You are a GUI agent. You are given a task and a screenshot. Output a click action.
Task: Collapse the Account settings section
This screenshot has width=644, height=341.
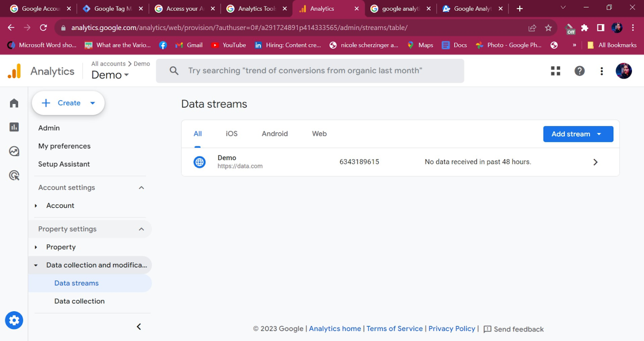(141, 188)
